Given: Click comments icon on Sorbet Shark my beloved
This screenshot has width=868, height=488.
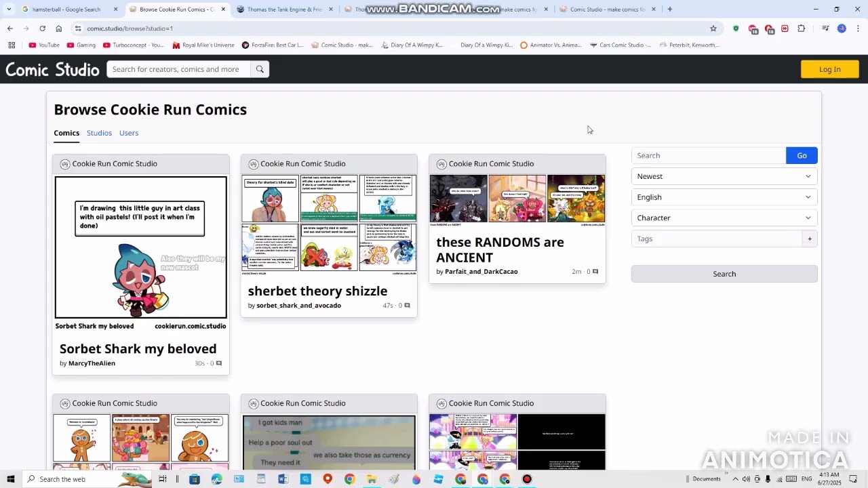Looking at the screenshot, I should pyautogui.click(x=218, y=363).
